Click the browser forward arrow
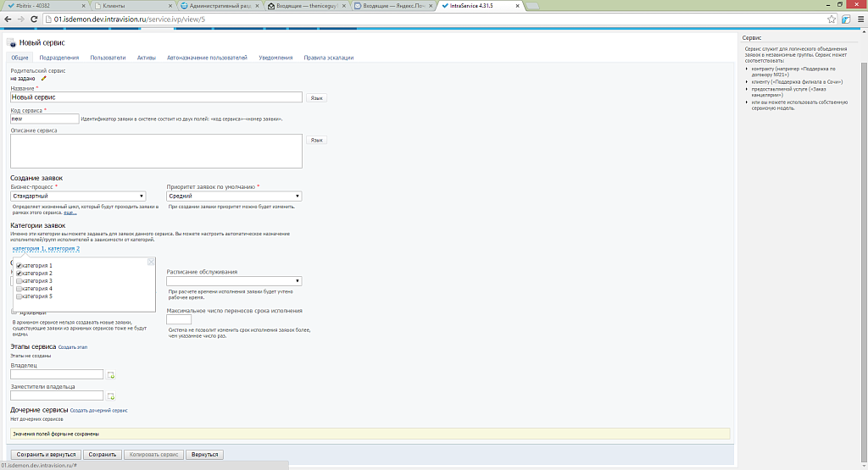 pyautogui.click(x=20, y=19)
